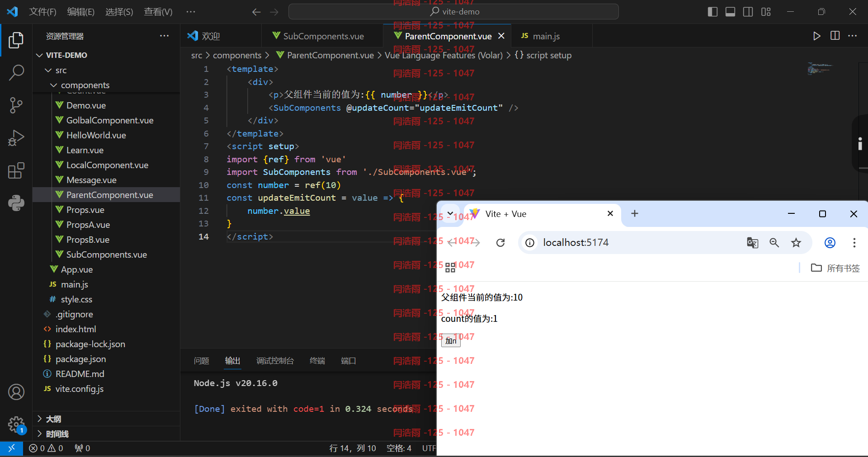
Task: Click the vite-demo command center search
Action: [453, 12]
